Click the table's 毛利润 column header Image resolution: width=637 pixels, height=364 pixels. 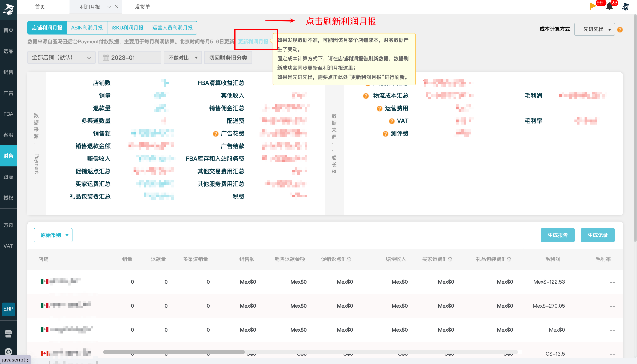point(553,259)
